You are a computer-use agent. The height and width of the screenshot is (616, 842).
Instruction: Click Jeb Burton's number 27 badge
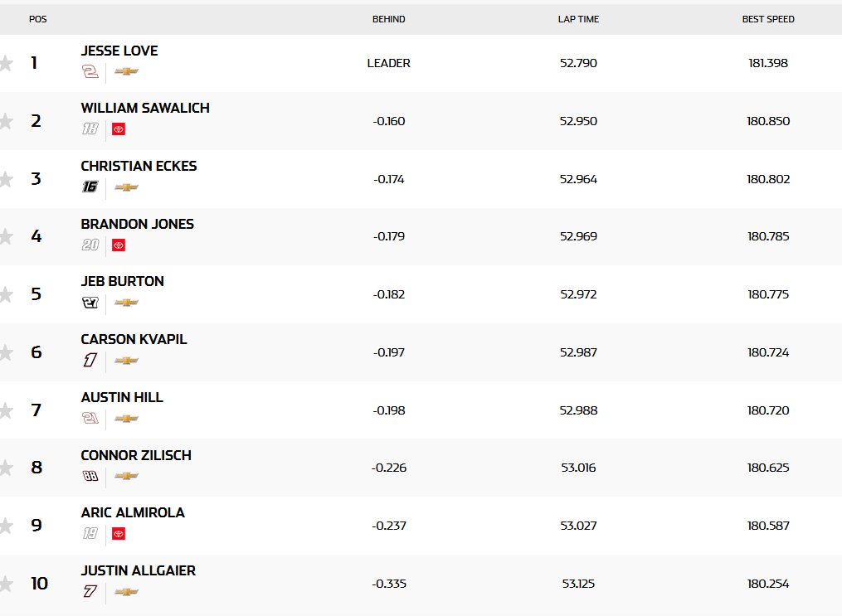(x=90, y=303)
